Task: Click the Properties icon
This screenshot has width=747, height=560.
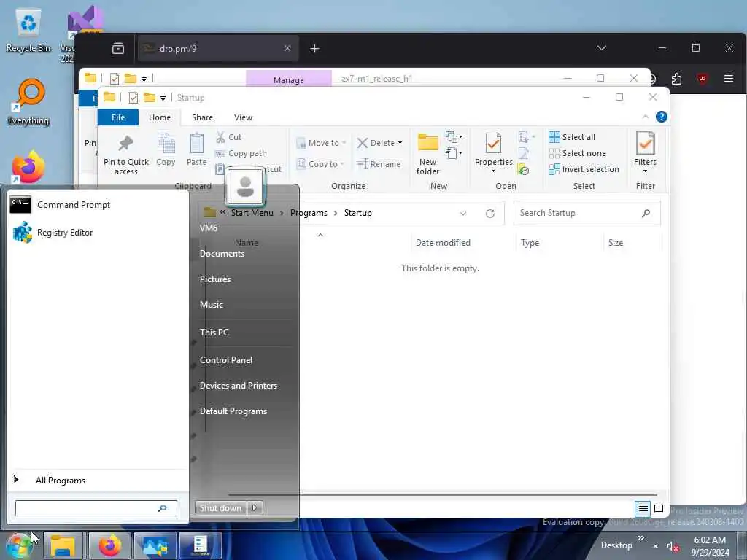Action: tap(494, 144)
